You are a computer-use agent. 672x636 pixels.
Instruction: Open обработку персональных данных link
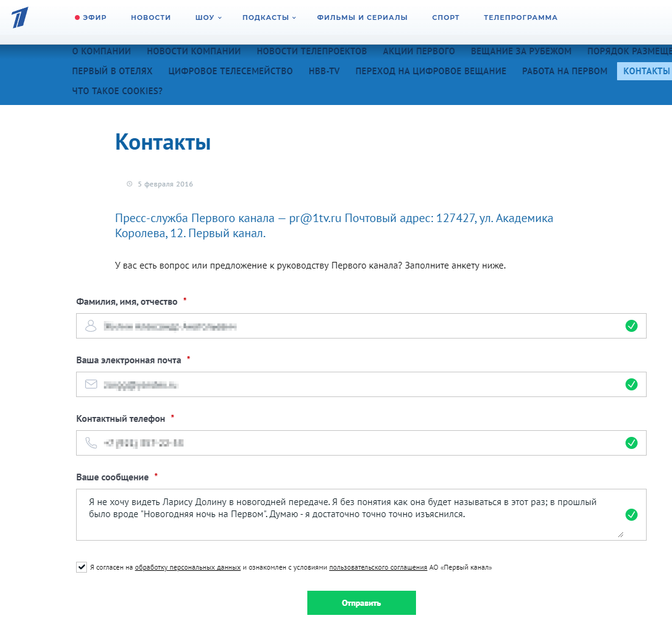pos(188,567)
